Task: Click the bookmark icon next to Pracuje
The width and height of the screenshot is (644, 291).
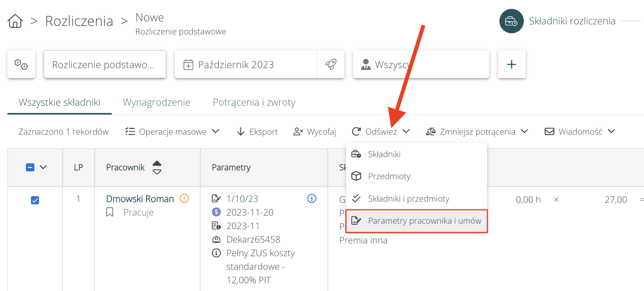Action: coord(110,212)
